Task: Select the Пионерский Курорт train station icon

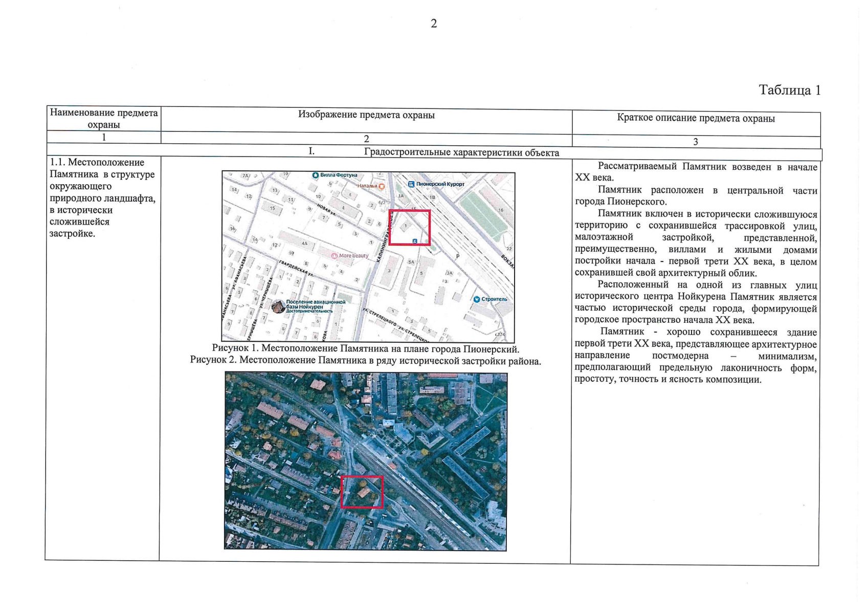Action: point(411,184)
